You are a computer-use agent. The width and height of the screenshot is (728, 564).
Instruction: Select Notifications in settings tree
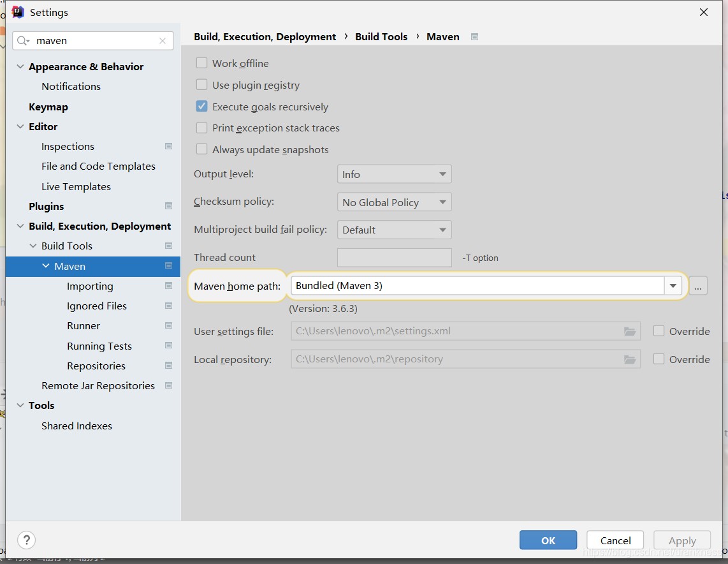pos(71,86)
